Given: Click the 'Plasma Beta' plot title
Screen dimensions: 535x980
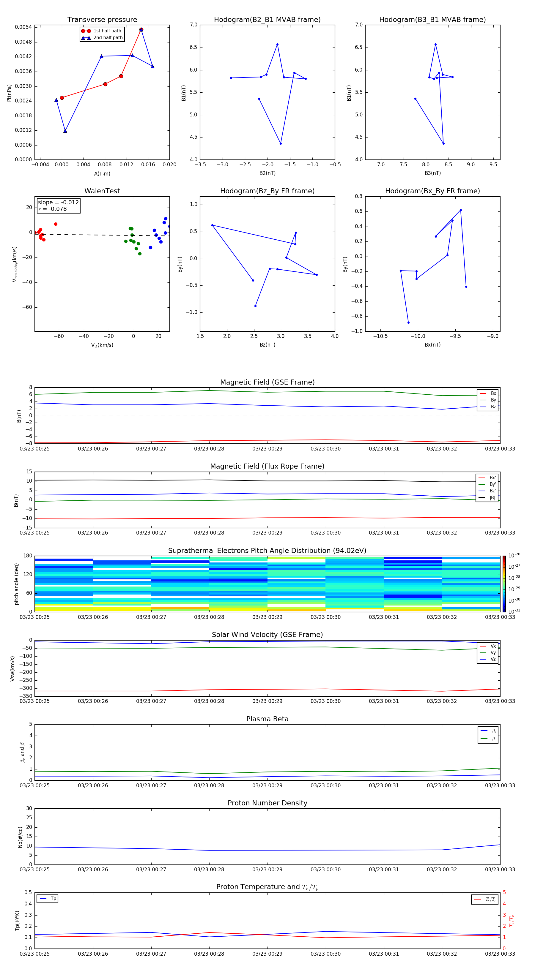Looking at the screenshot, I should point(267,719).
